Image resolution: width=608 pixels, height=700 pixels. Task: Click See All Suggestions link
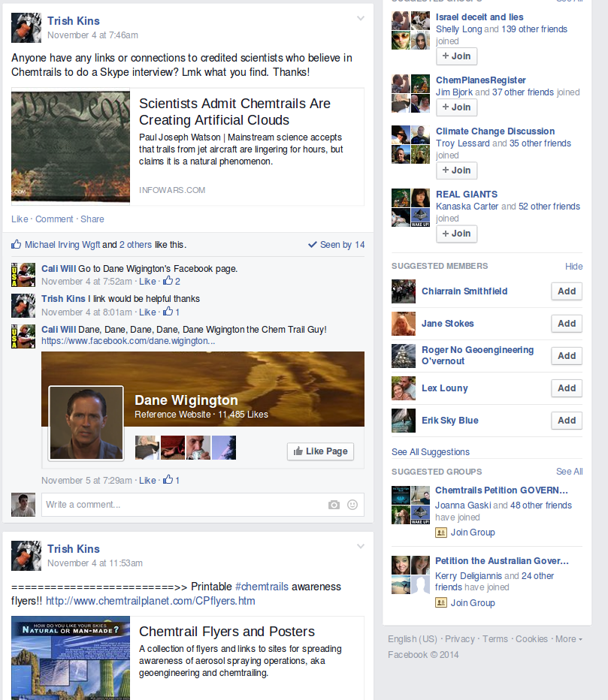pyautogui.click(x=431, y=452)
